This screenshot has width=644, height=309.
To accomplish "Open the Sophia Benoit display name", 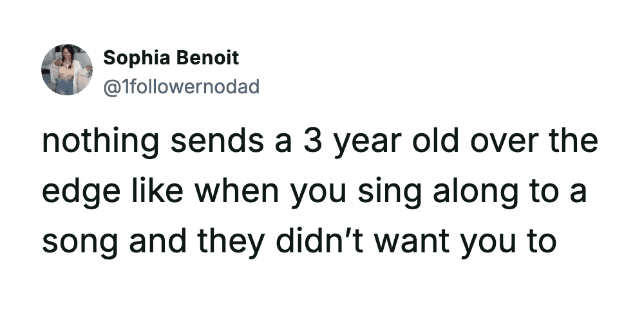I will (x=171, y=58).
